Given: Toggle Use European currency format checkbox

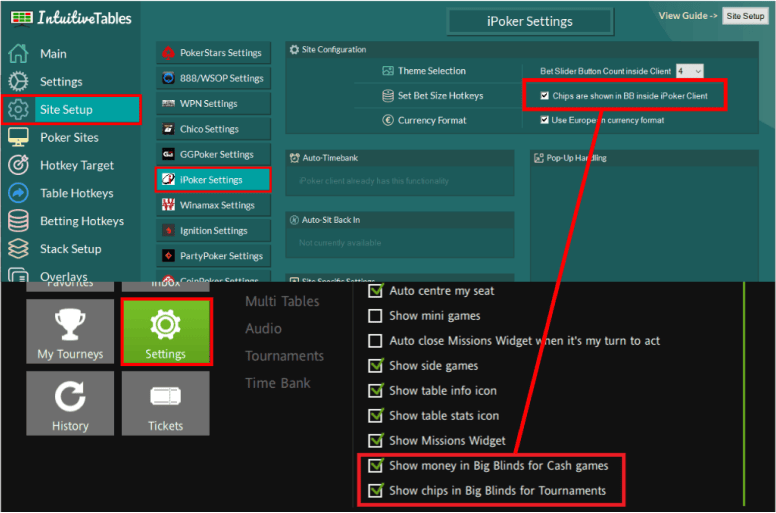Looking at the screenshot, I should point(544,120).
